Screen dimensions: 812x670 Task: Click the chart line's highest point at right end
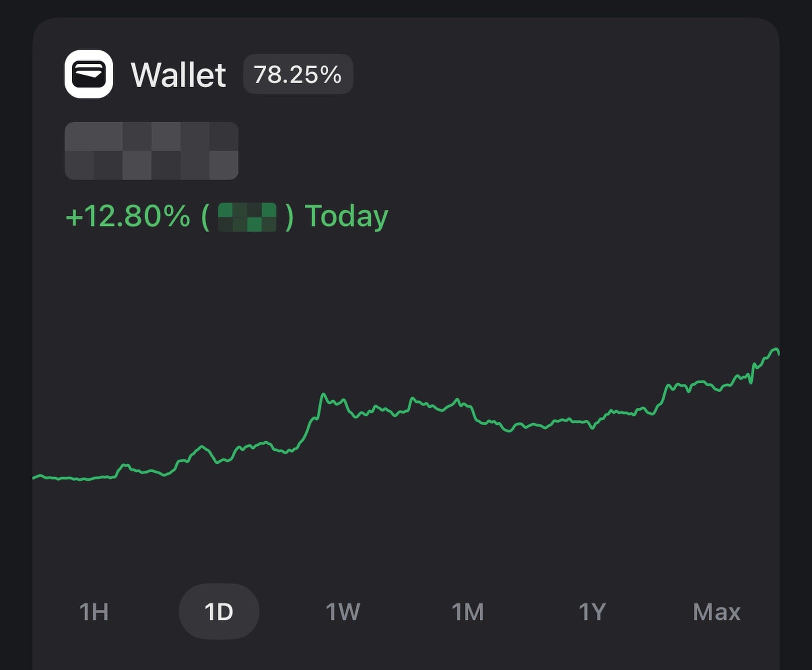click(775, 349)
